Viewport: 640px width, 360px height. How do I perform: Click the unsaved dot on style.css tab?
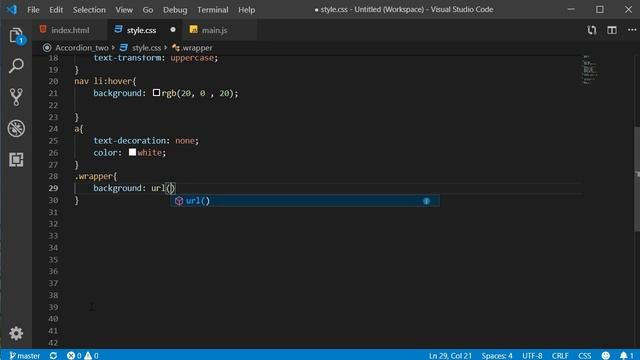[173, 30]
